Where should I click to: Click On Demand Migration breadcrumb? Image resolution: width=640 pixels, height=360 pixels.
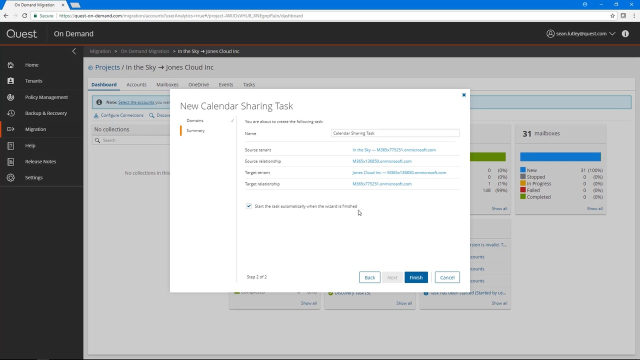coord(144,51)
